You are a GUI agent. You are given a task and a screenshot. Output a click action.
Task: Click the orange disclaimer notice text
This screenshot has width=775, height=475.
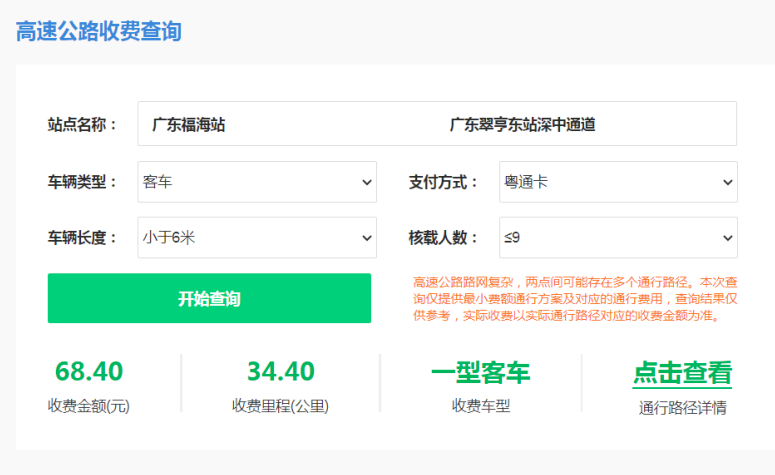tap(575, 299)
